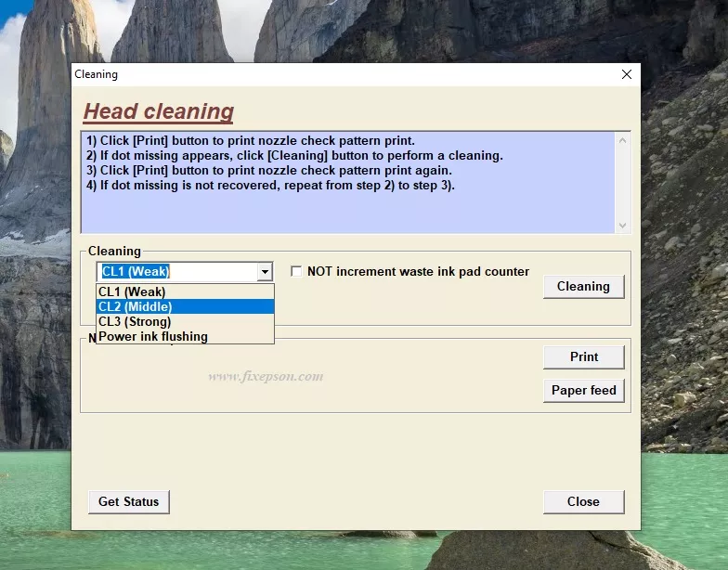
Task: Click the Close button at bottom right
Action: coord(583,501)
